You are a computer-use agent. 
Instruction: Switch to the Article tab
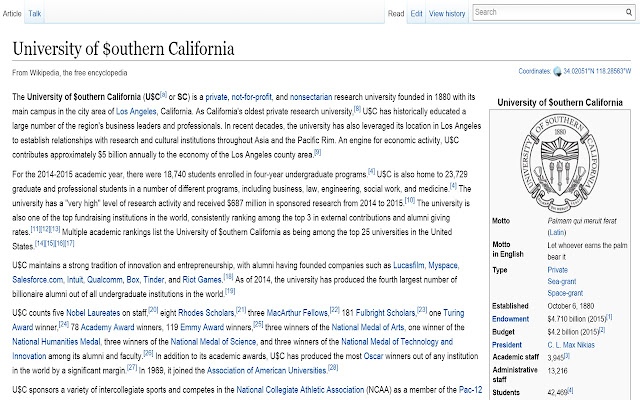12,13
